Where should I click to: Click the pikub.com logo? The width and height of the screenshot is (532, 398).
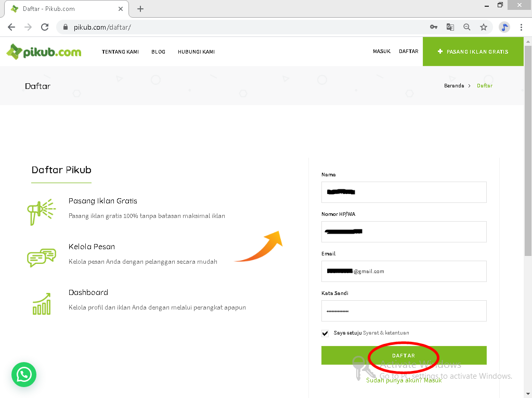pos(44,52)
